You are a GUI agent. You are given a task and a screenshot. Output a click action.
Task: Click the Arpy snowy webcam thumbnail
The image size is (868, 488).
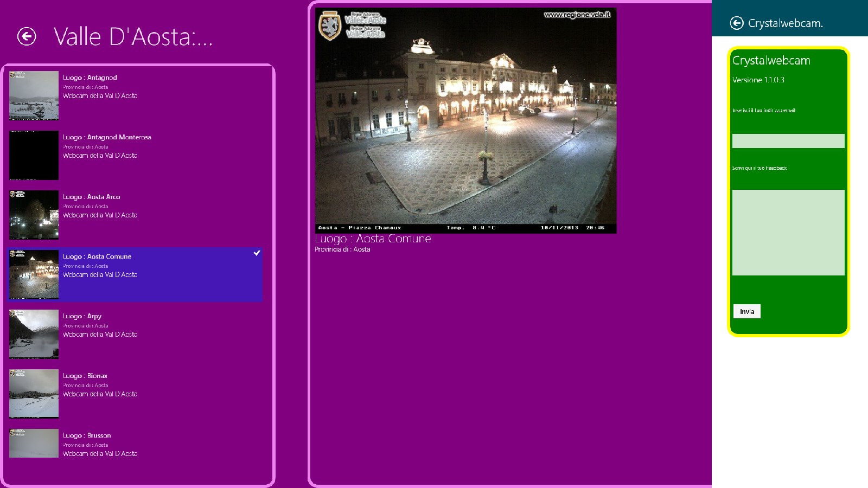point(34,334)
